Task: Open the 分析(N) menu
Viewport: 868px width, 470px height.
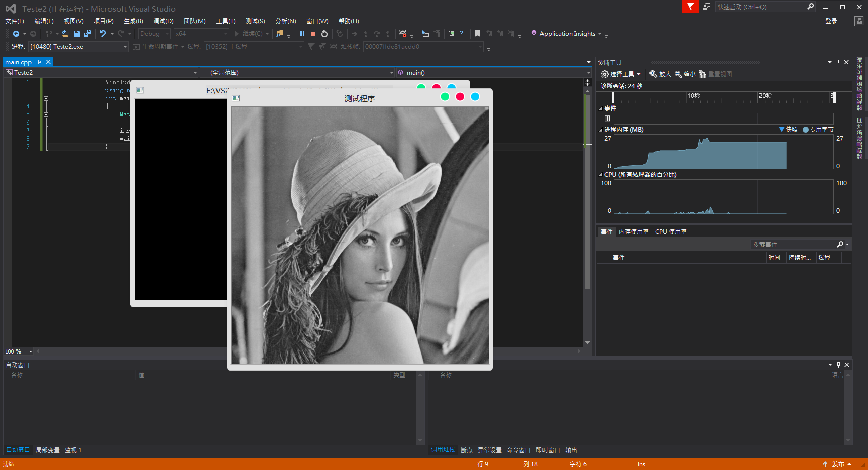Action: click(x=286, y=21)
